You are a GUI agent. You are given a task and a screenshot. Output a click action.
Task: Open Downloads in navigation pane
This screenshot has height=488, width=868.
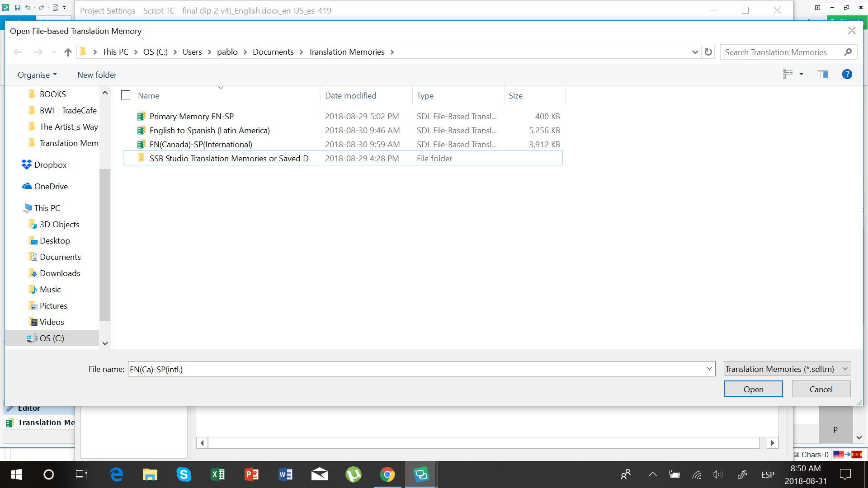tap(60, 273)
